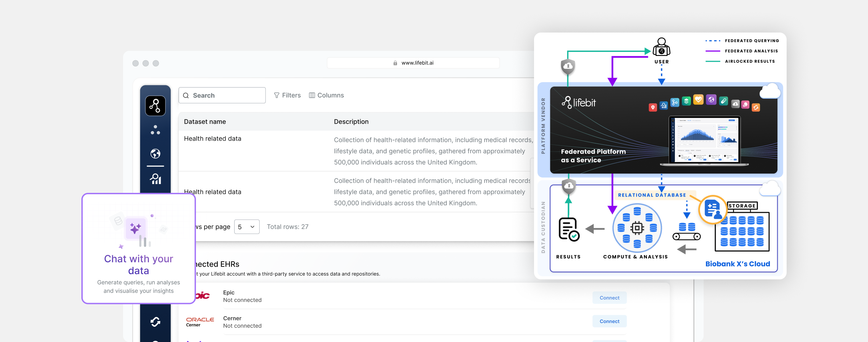This screenshot has width=868, height=342.
Task: Click the orange sync app icon
Action: 756,107
